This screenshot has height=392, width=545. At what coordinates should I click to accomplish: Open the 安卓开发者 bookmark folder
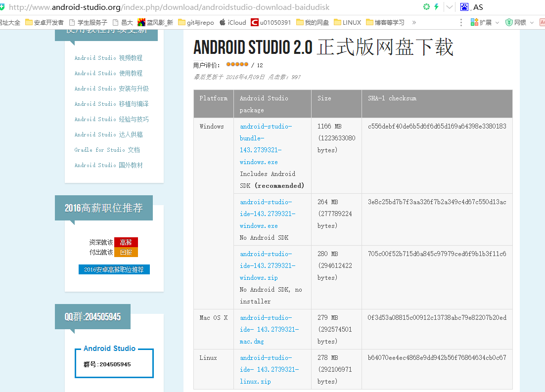tap(45, 23)
